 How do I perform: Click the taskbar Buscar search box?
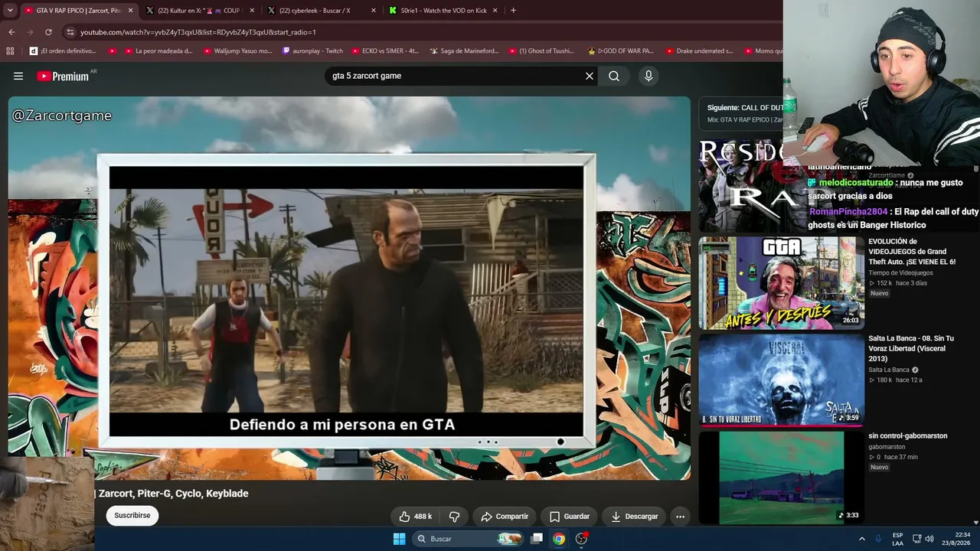click(468, 539)
